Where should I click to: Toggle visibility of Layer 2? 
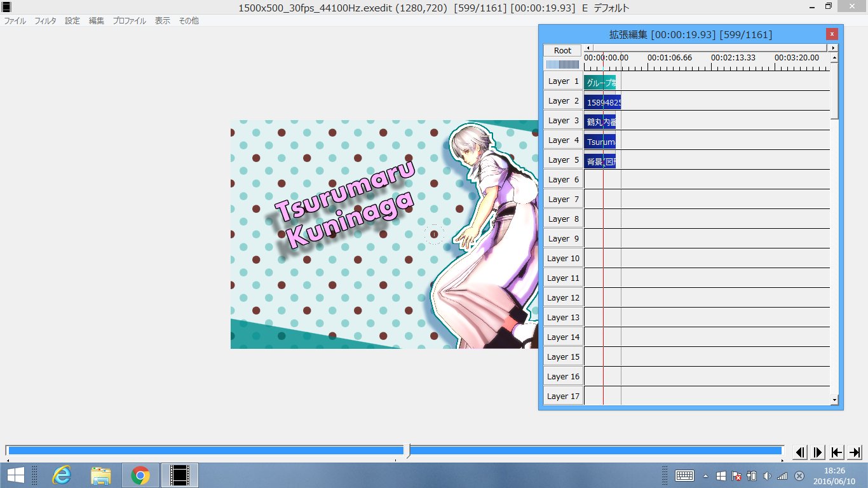point(563,101)
